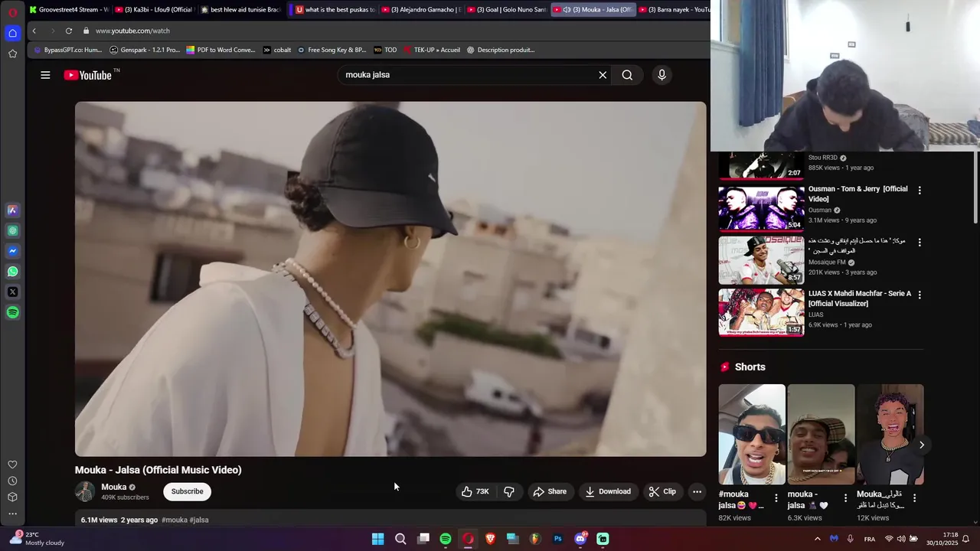This screenshot has height=551, width=980.
Task: Open the 'Description produit...' bookmark
Action: point(501,50)
